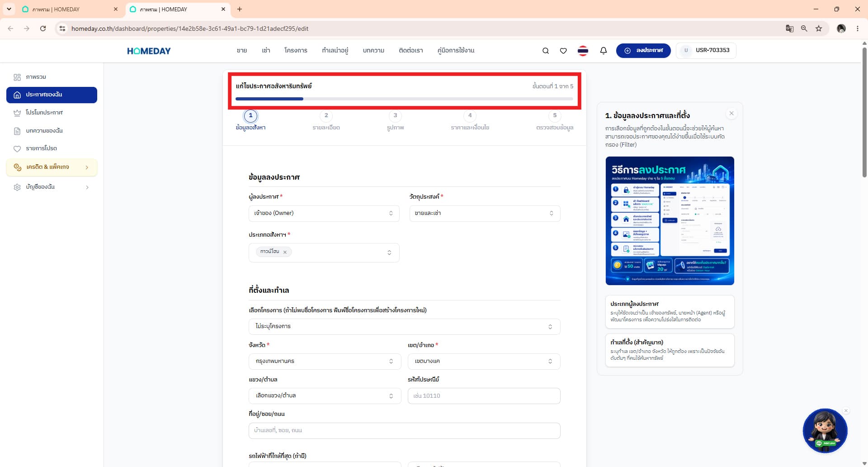Close the active ภาพรวม | HOMEDAY tab
The height and width of the screenshot is (467, 868).
[223, 9]
